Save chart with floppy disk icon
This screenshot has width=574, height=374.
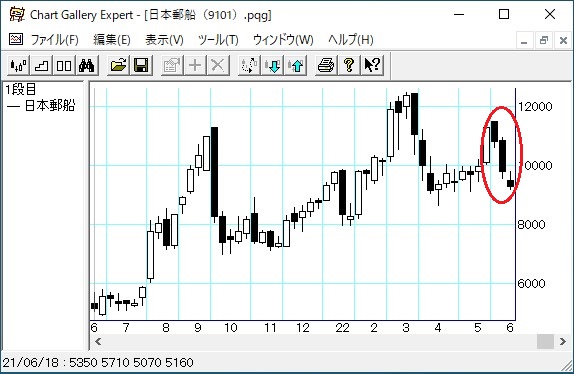[141, 66]
